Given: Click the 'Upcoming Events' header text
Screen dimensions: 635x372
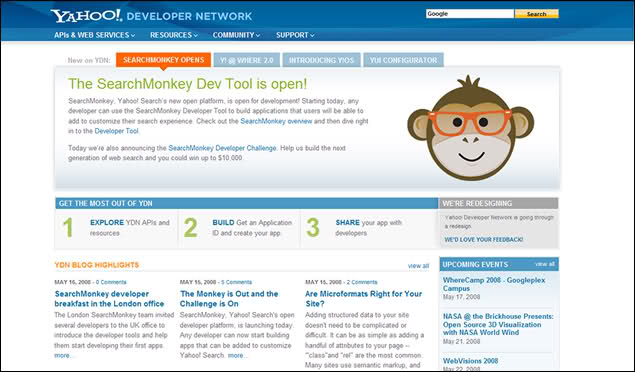Looking at the screenshot, I should pos(475,264).
